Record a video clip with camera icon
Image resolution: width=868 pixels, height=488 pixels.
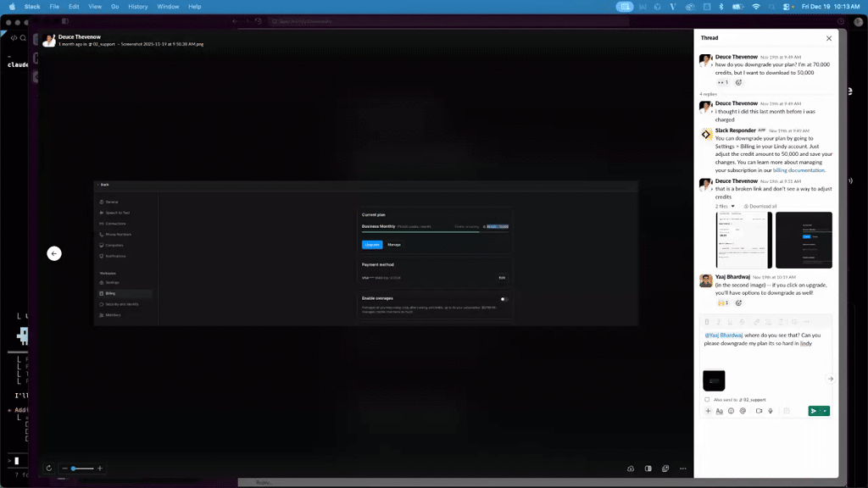(x=759, y=411)
